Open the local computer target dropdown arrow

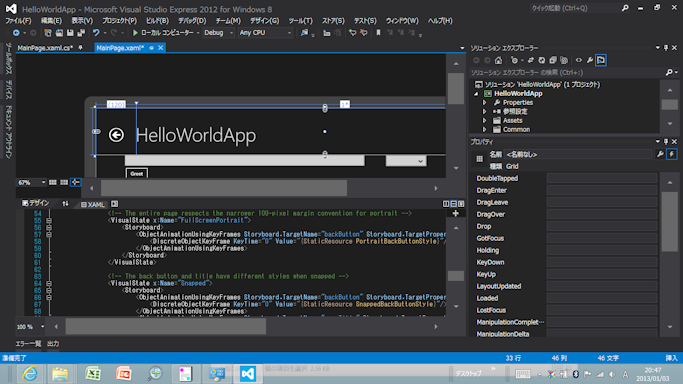click(x=198, y=33)
